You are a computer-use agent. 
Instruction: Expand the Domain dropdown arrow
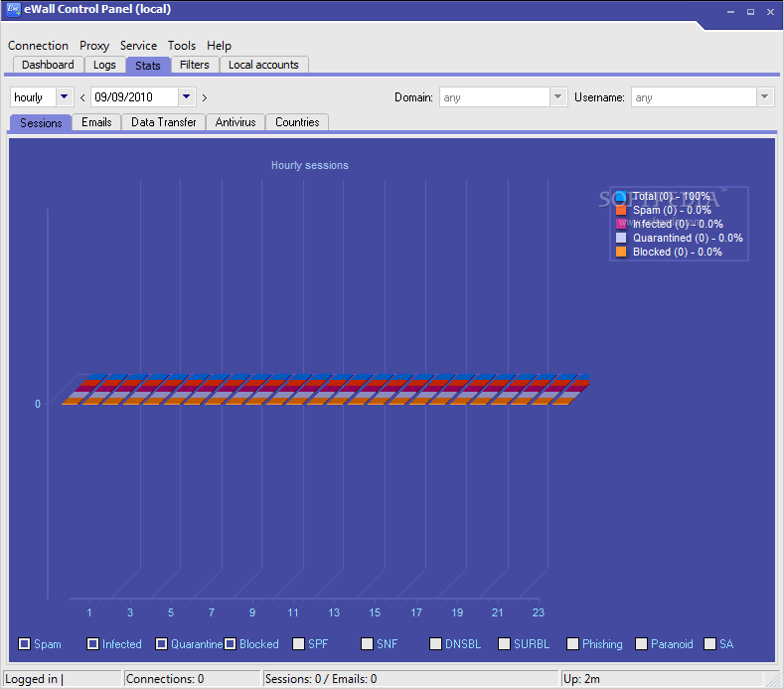[558, 96]
